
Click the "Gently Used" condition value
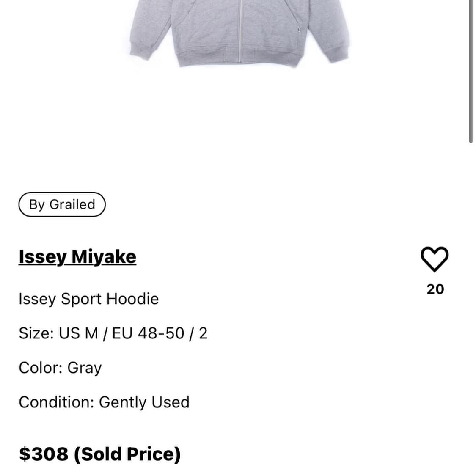point(144,402)
